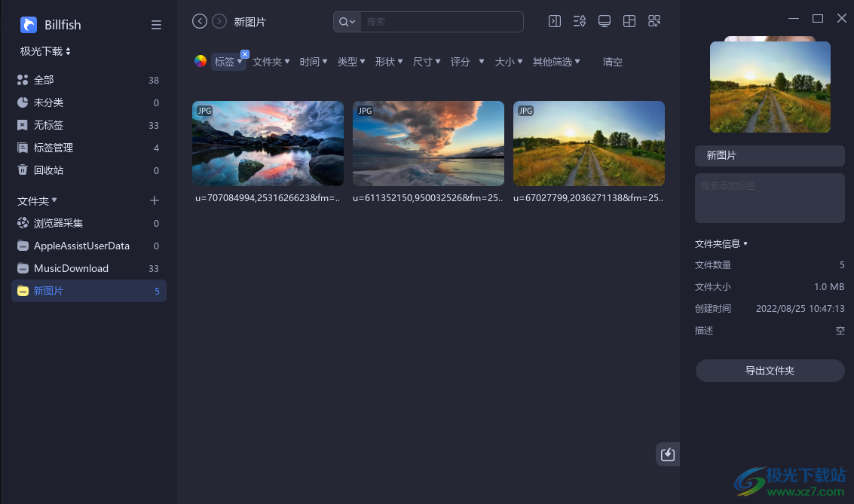Click the collapse right panel icon
Image resolution: width=854 pixels, height=504 pixels.
[x=554, y=21]
